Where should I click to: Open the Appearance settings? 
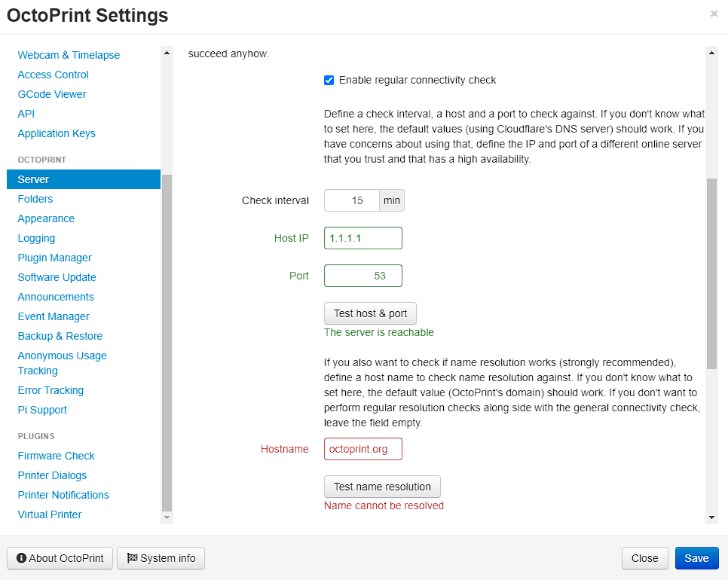coord(46,218)
